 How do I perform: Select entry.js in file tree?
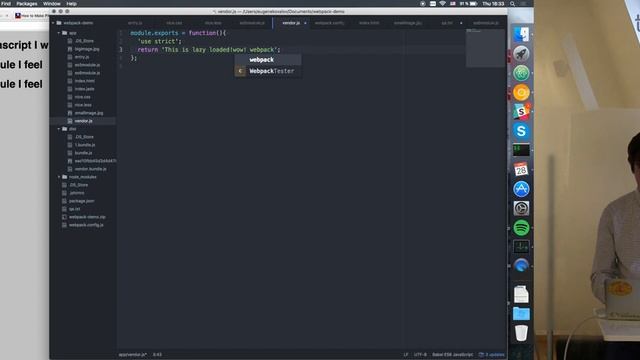tap(82, 57)
